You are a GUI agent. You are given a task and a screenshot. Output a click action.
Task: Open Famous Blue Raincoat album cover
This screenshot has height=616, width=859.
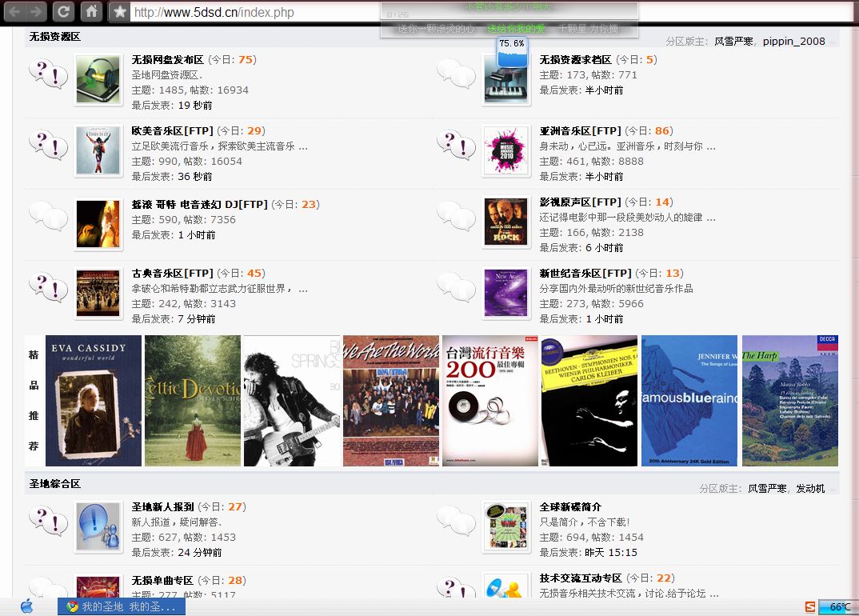click(689, 401)
